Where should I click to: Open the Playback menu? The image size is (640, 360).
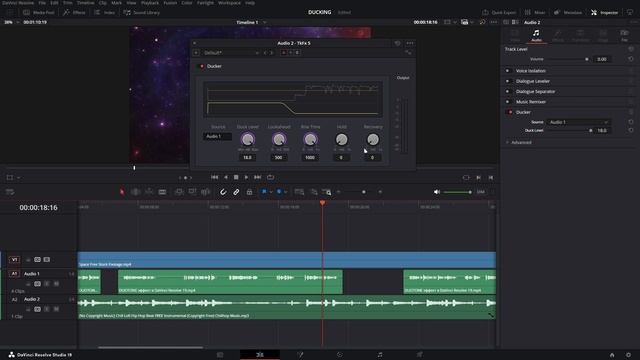pyautogui.click(x=150, y=3)
